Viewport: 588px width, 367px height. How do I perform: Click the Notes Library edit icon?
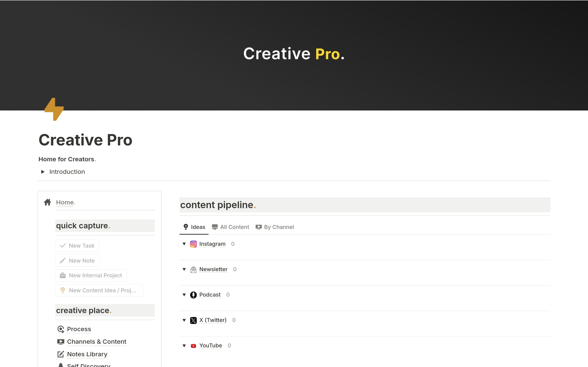point(61,354)
